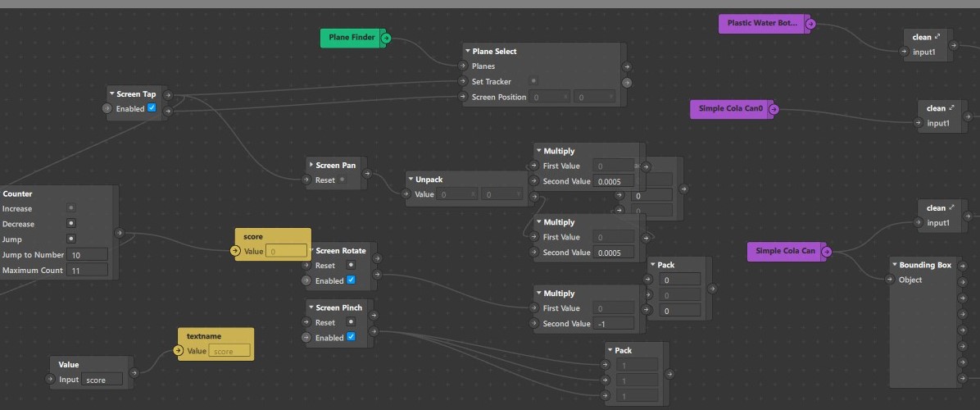Click the textname patch input port
This screenshot has width=980, height=410.
tap(179, 351)
